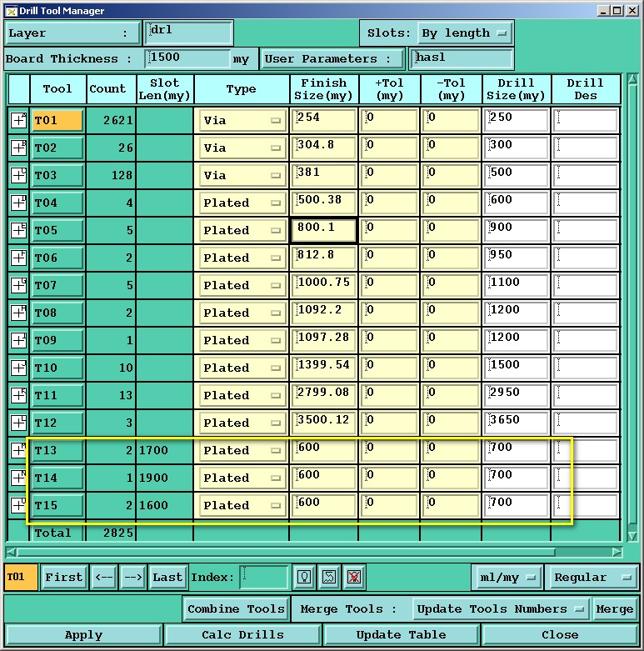Click the T13 slot length value 1700
Image resolution: width=644 pixels, height=651 pixels.
click(x=153, y=450)
